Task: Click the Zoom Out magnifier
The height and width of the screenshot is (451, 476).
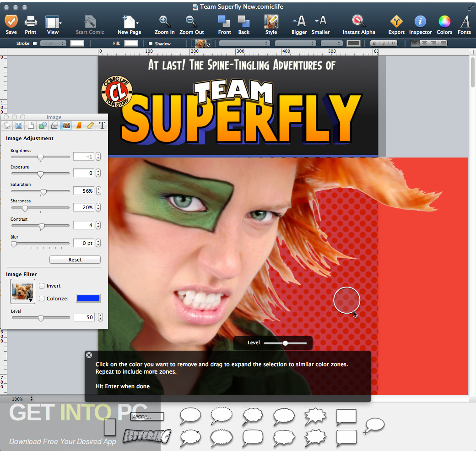Action: 192,25
